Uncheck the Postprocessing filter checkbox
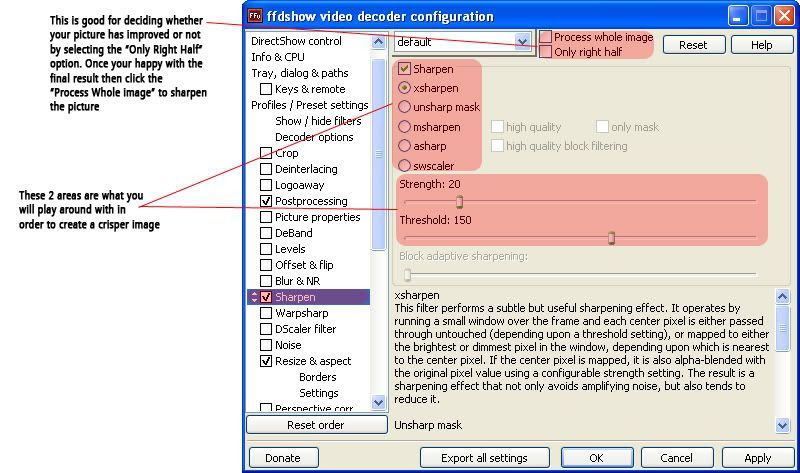Viewport: 800px width, 473px height. coord(266,201)
